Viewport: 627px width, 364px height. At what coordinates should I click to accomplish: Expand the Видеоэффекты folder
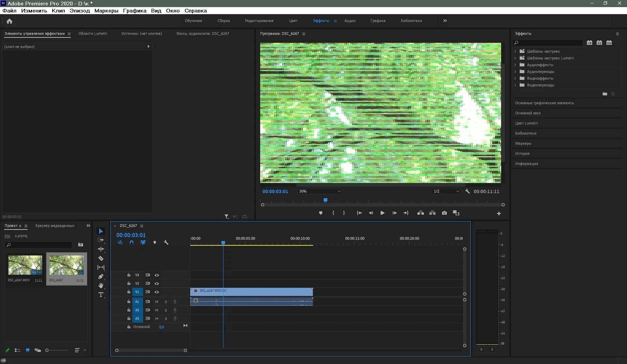[515, 79]
